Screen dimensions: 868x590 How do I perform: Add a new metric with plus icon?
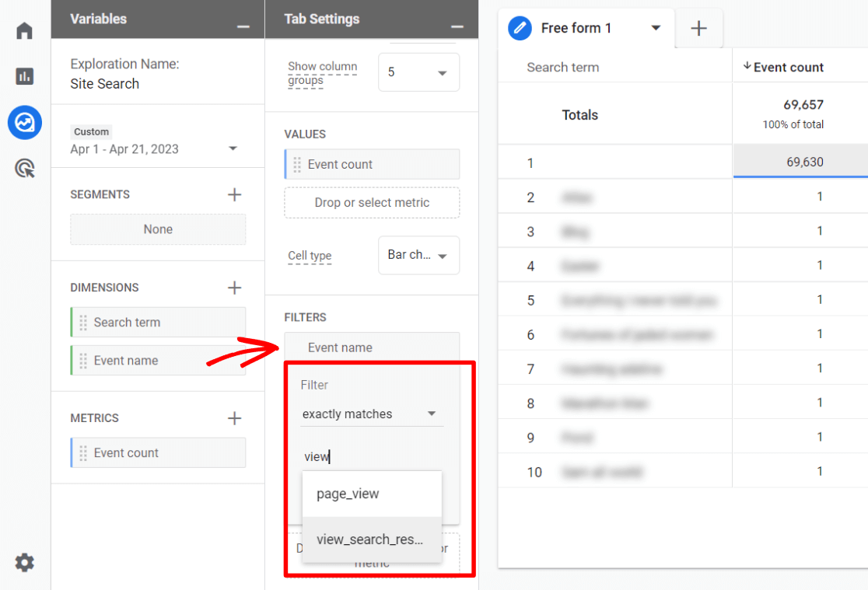point(234,418)
